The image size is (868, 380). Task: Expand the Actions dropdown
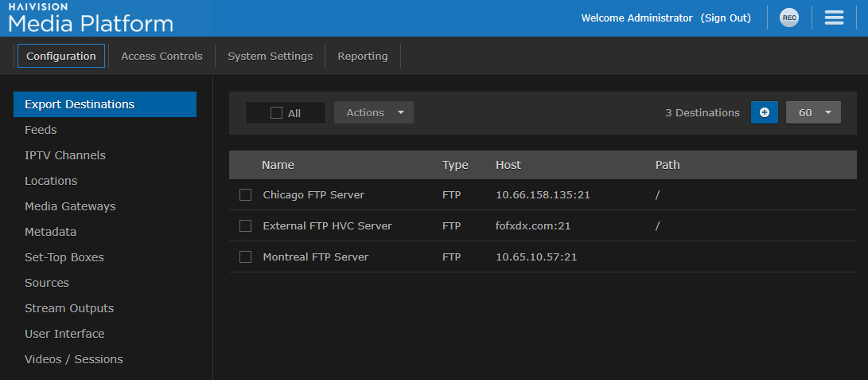(374, 112)
